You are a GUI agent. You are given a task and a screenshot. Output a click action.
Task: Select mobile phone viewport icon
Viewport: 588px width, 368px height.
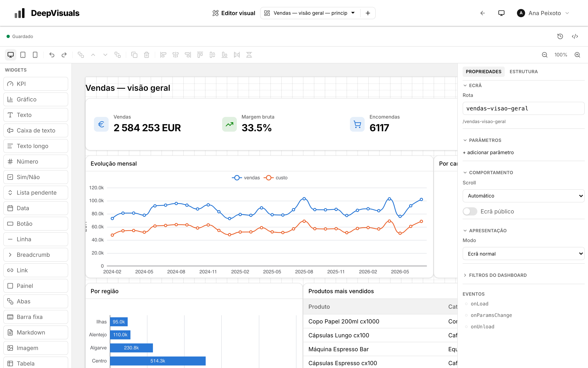[x=35, y=55]
